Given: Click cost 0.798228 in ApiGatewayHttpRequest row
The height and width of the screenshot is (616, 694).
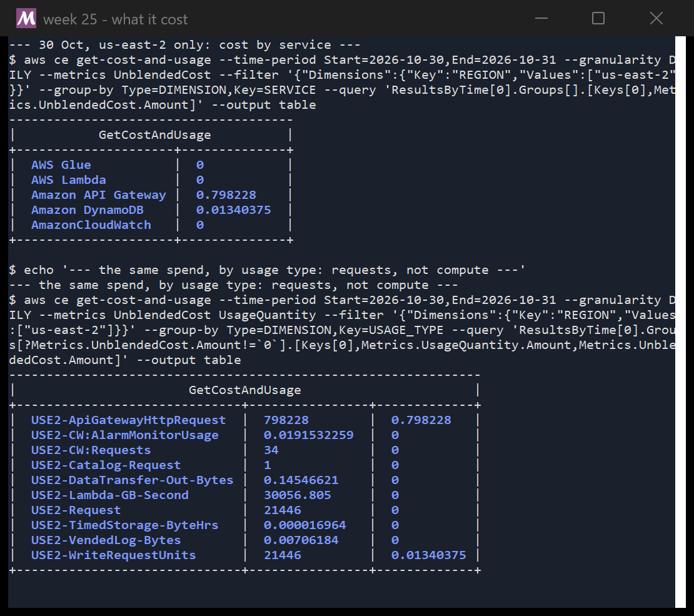Looking at the screenshot, I should [421, 420].
